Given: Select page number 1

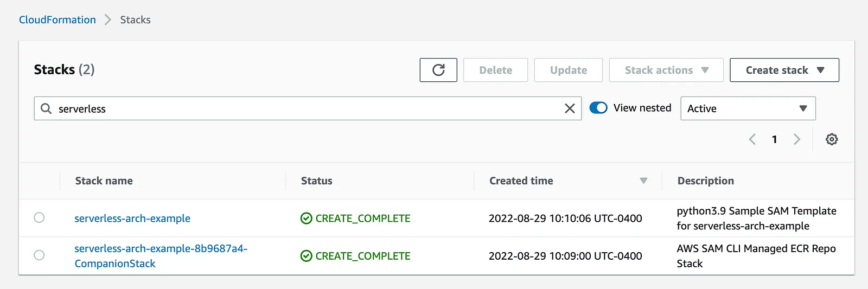Looking at the screenshot, I should [x=775, y=139].
